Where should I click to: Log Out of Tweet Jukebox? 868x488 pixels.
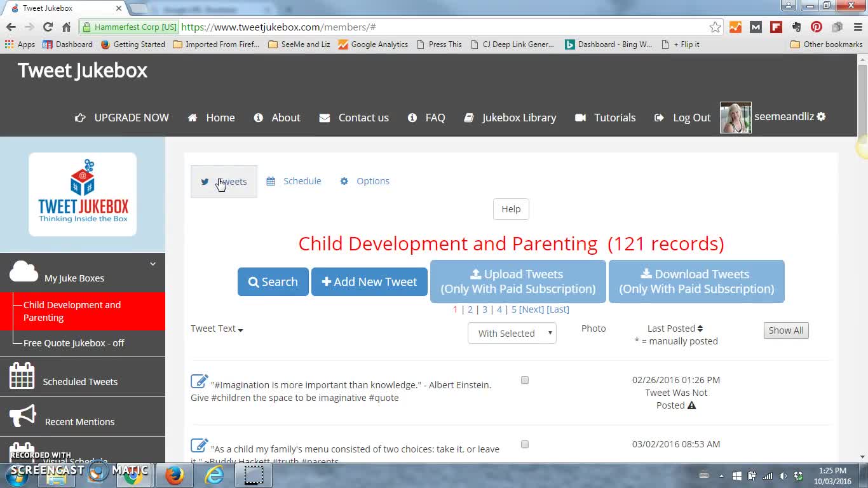click(682, 118)
